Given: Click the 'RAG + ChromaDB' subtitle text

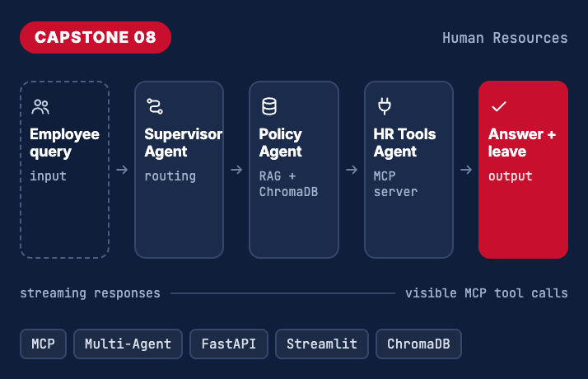Looking at the screenshot, I should 288,184.
